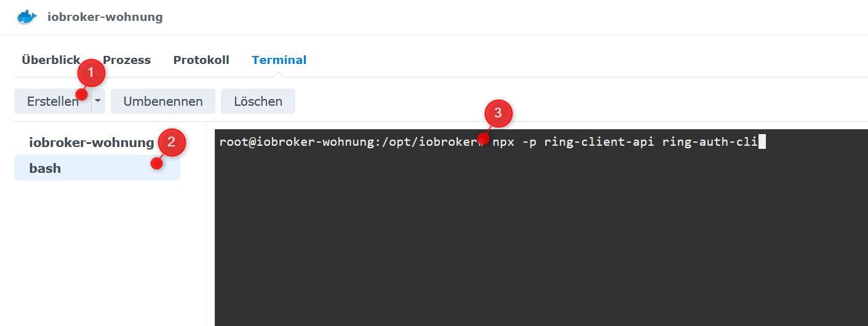The width and height of the screenshot is (868, 326).
Task: Click the red annotation badge numbered 2
Action: tap(172, 143)
